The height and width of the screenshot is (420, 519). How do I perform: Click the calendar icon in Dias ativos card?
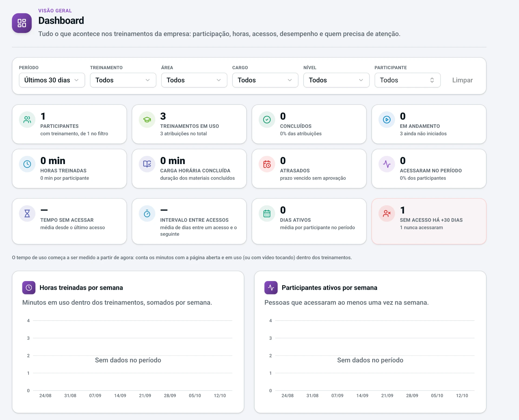267,214
